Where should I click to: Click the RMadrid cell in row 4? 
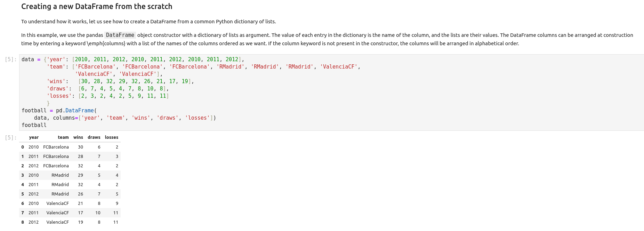pyautogui.click(x=60, y=185)
